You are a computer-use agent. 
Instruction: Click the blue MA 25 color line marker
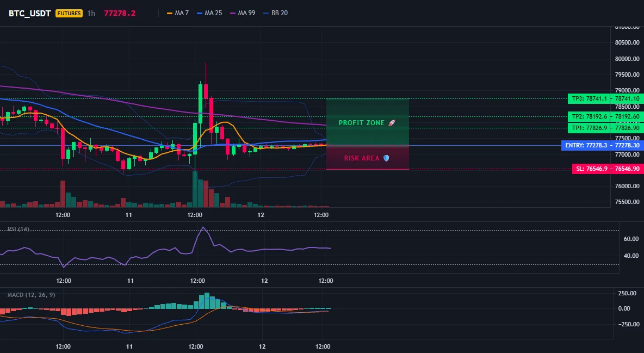point(200,13)
